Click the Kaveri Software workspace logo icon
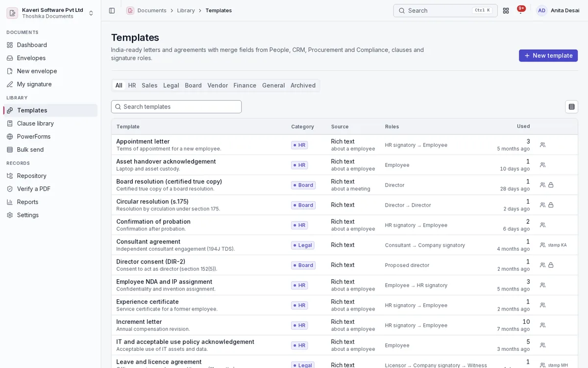Image resolution: width=588 pixels, height=368 pixels. coord(12,13)
